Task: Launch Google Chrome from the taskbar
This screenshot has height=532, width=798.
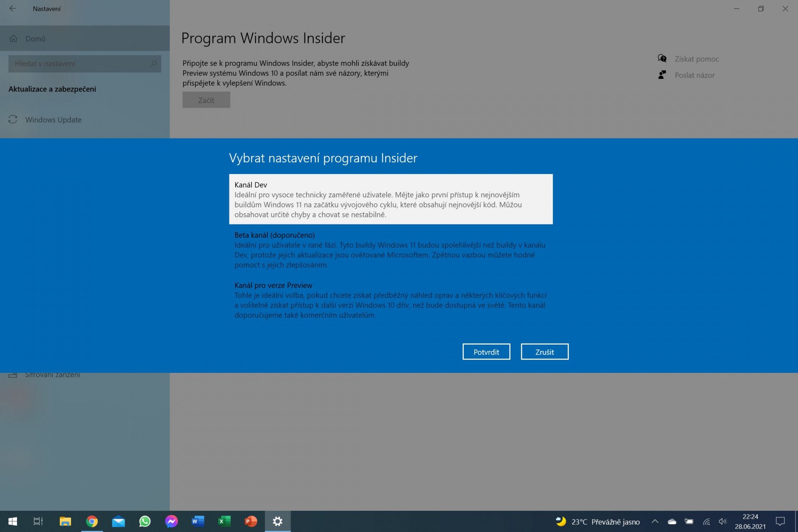Action: [92, 521]
